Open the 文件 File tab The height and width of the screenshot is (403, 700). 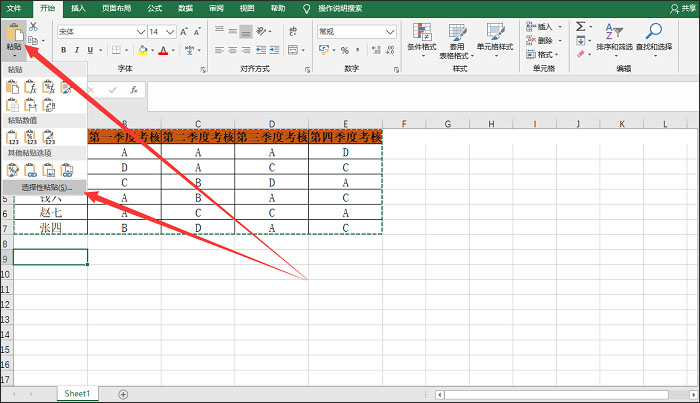14,8
